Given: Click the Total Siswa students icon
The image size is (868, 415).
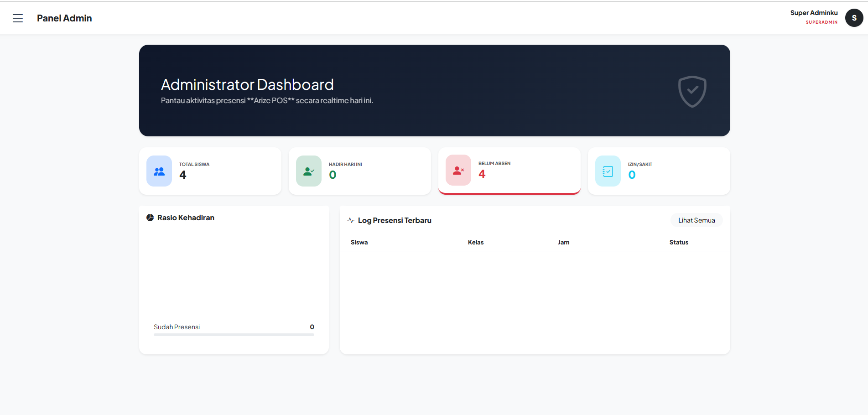Looking at the screenshot, I should click(x=159, y=171).
